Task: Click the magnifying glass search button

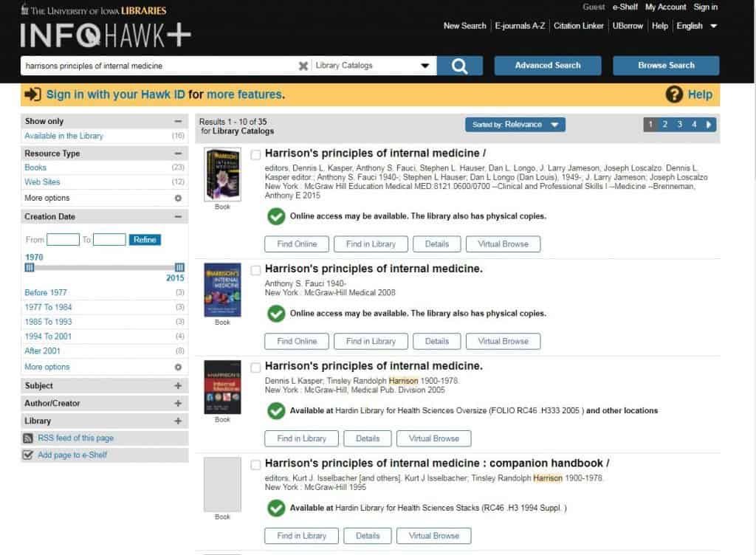Action: click(x=459, y=66)
